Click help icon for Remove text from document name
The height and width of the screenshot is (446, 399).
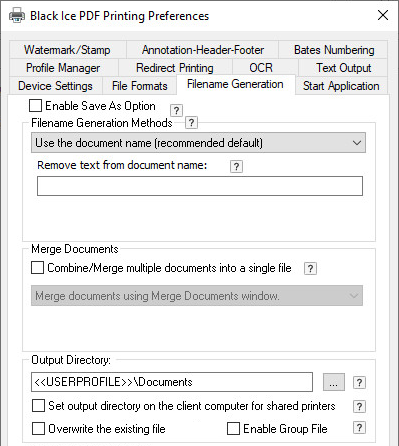(x=236, y=166)
